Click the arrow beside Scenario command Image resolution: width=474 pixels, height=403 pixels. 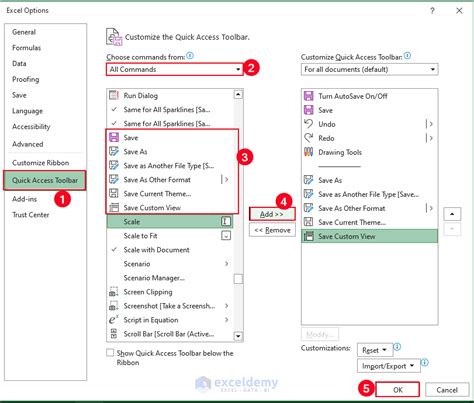(x=227, y=264)
